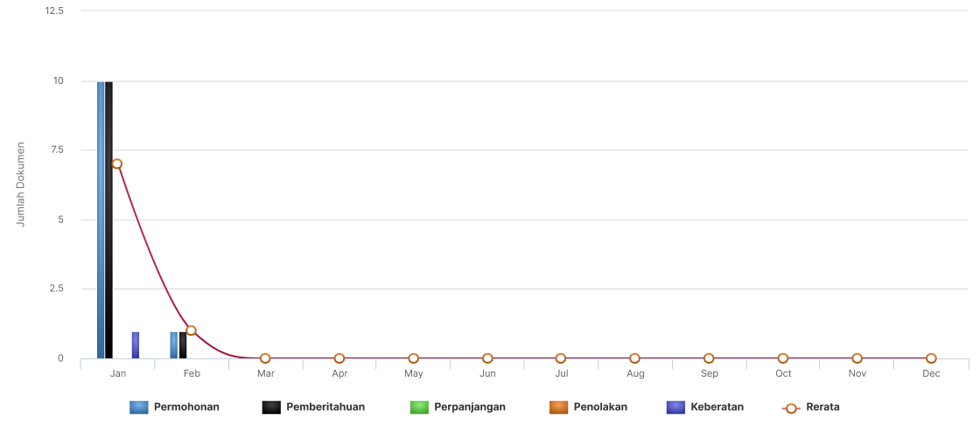
Task: Select the Rerata data point for May
Action: click(x=413, y=358)
